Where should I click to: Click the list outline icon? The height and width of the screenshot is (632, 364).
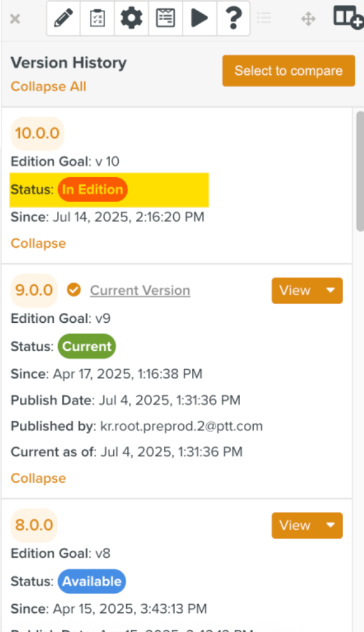tap(264, 18)
